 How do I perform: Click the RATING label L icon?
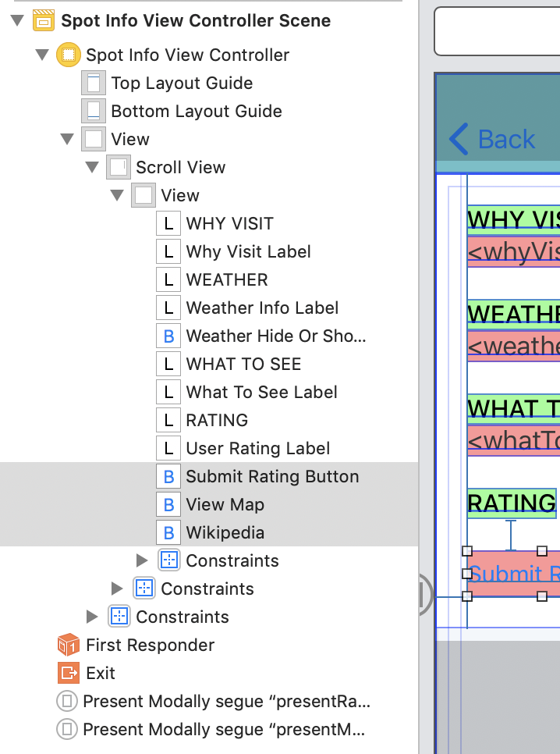pyautogui.click(x=168, y=420)
